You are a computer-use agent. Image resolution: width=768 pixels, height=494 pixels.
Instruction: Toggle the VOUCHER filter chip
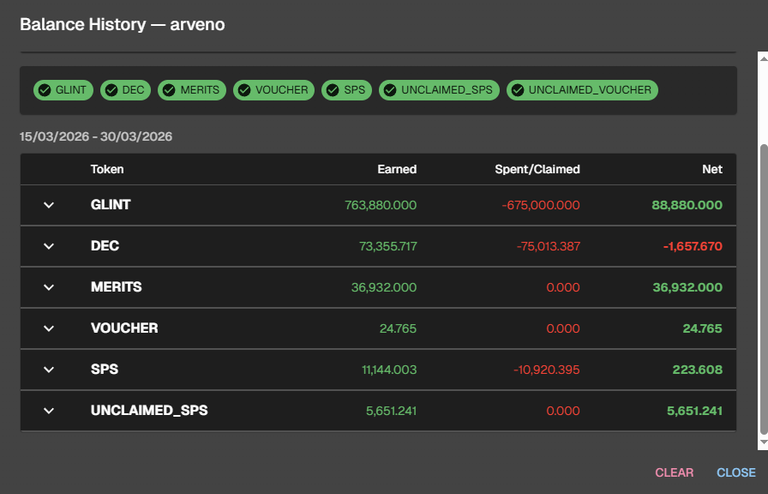click(274, 90)
